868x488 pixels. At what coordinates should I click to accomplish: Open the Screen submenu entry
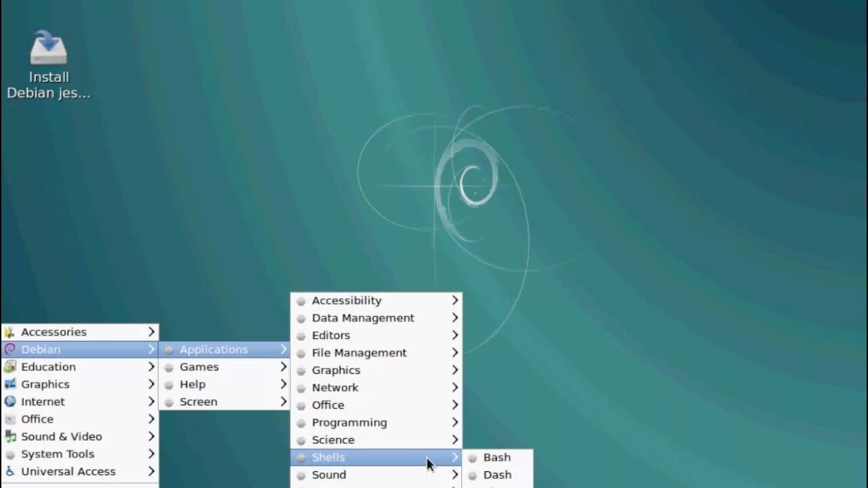click(x=224, y=402)
